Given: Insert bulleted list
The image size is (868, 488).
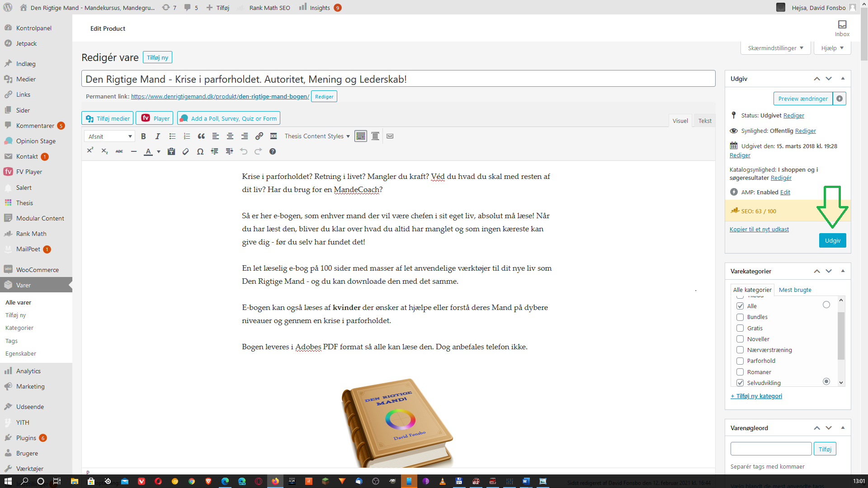Looking at the screenshot, I should [x=172, y=136].
